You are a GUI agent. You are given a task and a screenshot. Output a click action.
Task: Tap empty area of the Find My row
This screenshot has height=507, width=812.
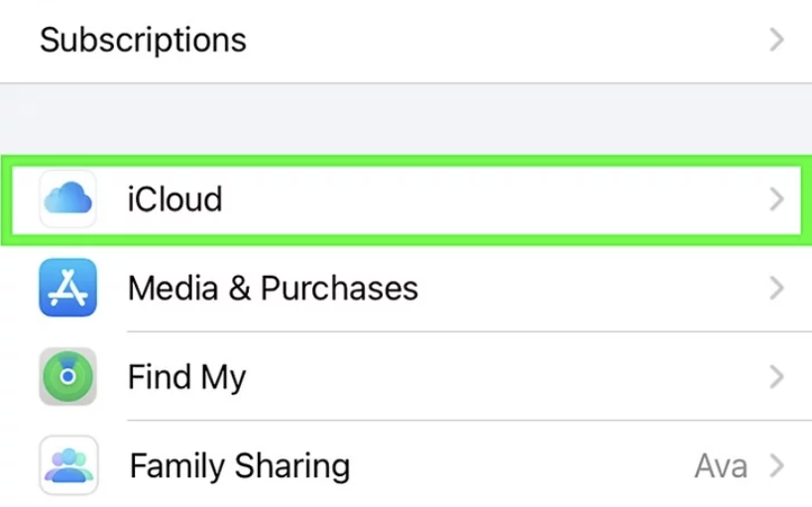(x=496, y=377)
